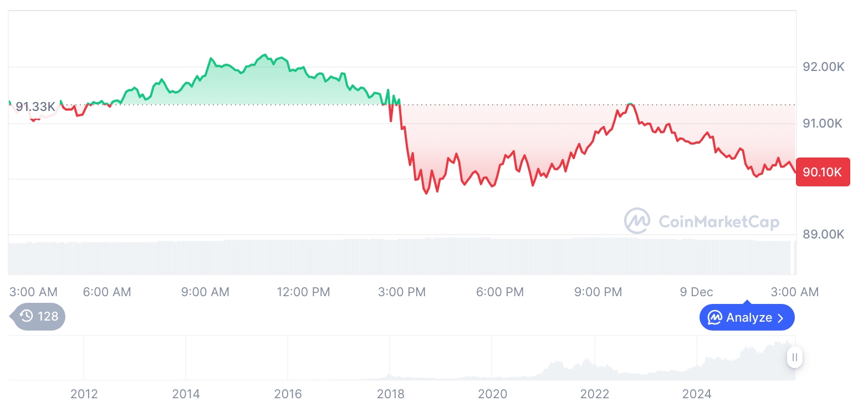Click the pause-style handle on the range navigator

click(794, 357)
